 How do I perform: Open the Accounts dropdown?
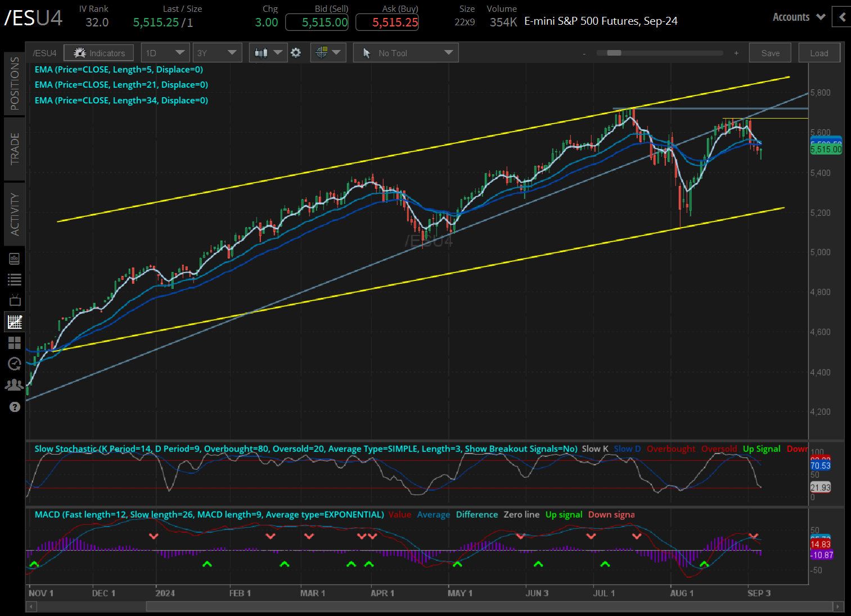coord(798,17)
